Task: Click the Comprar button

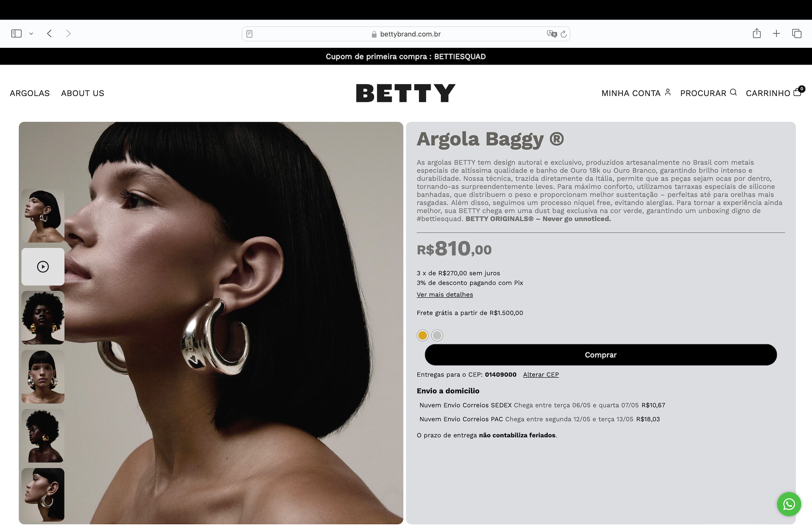Action: click(601, 355)
